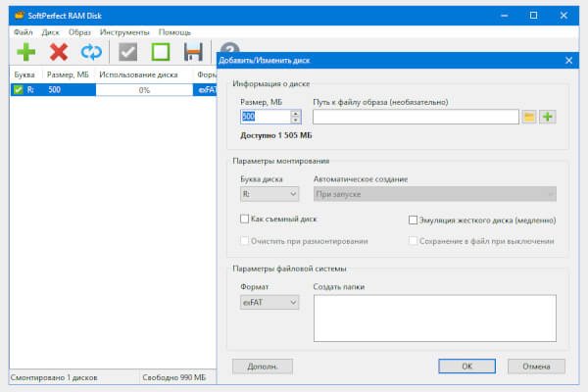
Task: Open the Буква диска dropdown
Action: coord(269,194)
